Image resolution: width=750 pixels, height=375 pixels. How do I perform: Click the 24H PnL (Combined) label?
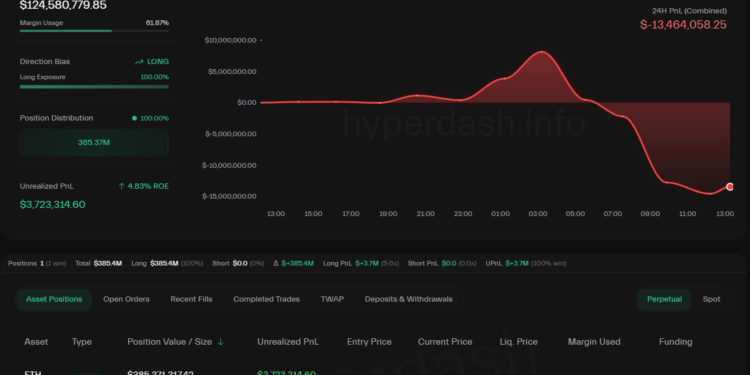[689, 11]
